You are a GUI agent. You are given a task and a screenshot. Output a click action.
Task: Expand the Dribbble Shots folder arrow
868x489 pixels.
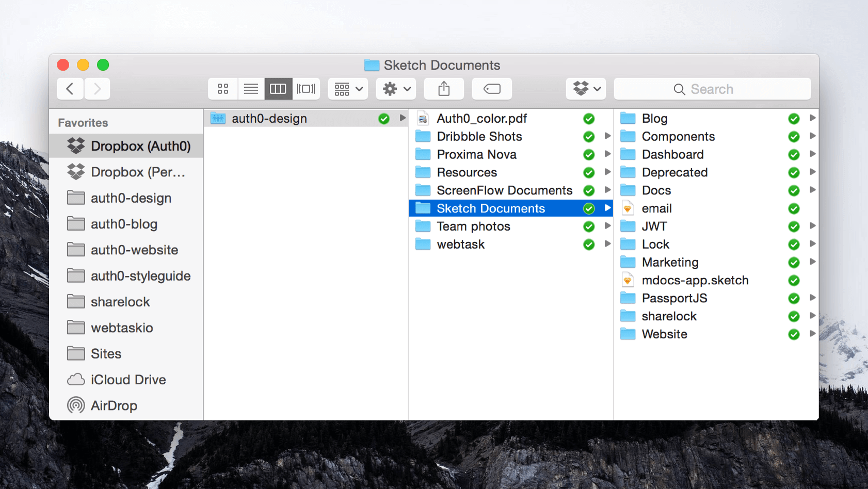[607, 136]
